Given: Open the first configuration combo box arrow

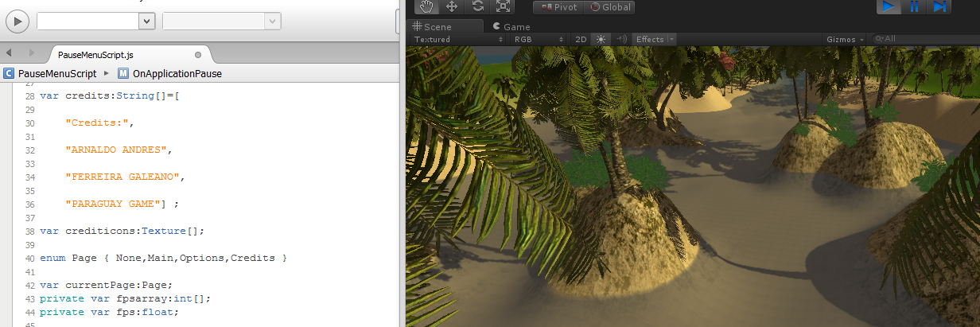Looking at the screenshot, I should tap(146, 21).
